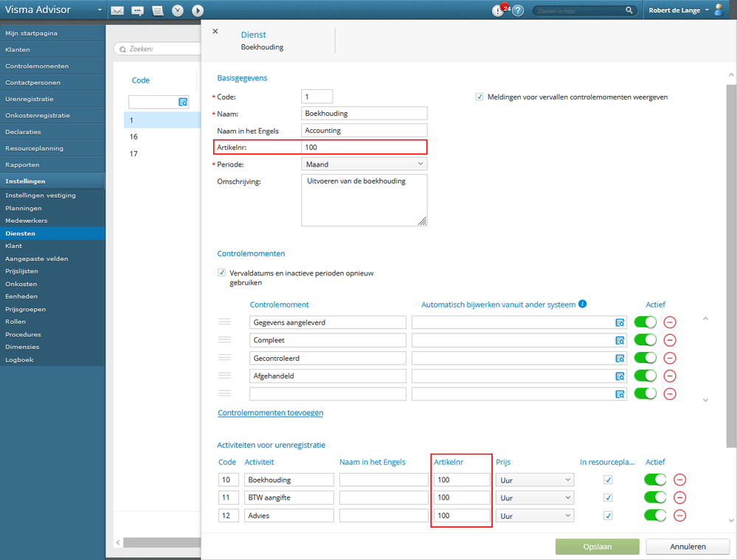Screen dimensions: 737x560
Task: Select service code 17 in the list
Action: click(162, 153)
